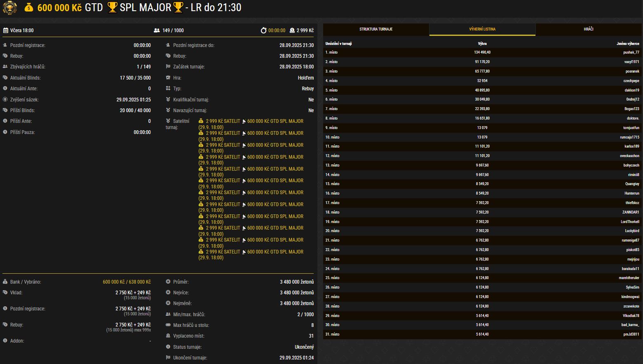Screen dimensions: 643x364
Task: Click the players icon next to 149 / 1000
Action: click(157, 31)
